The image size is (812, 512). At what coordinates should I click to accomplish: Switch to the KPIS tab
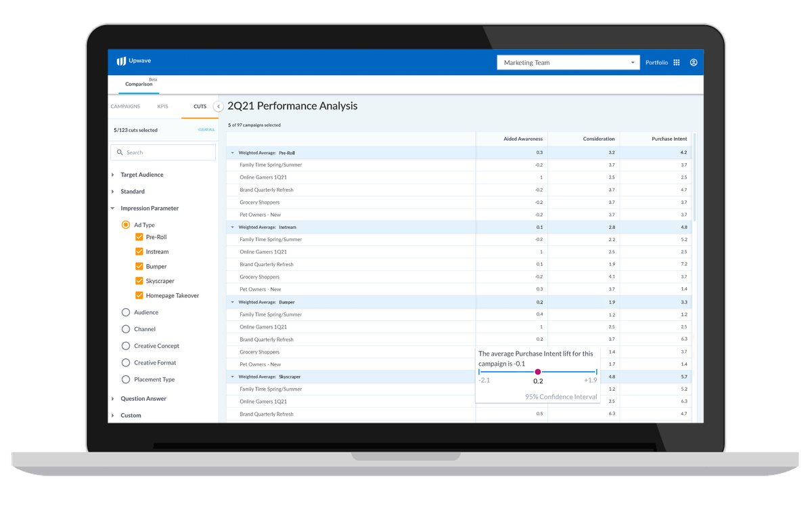point(162,106)
